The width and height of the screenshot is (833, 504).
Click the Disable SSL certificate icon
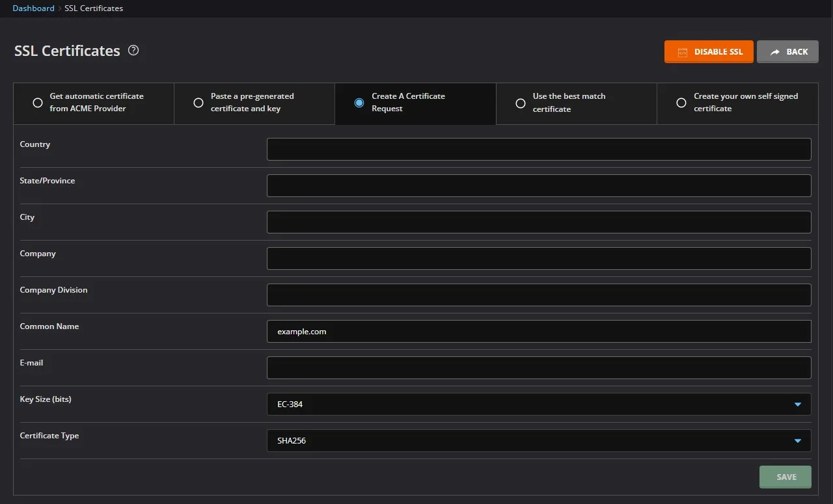[683, 52]
